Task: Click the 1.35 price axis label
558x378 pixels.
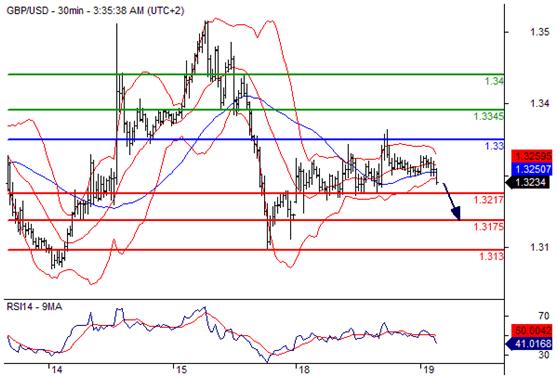Action: (x=539, y=32)
